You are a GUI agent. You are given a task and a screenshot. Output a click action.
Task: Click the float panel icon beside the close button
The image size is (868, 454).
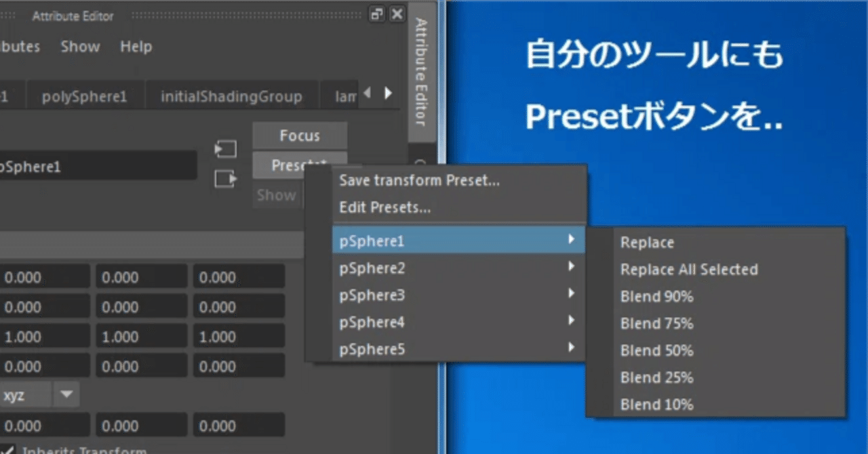[x=377, y=14]
